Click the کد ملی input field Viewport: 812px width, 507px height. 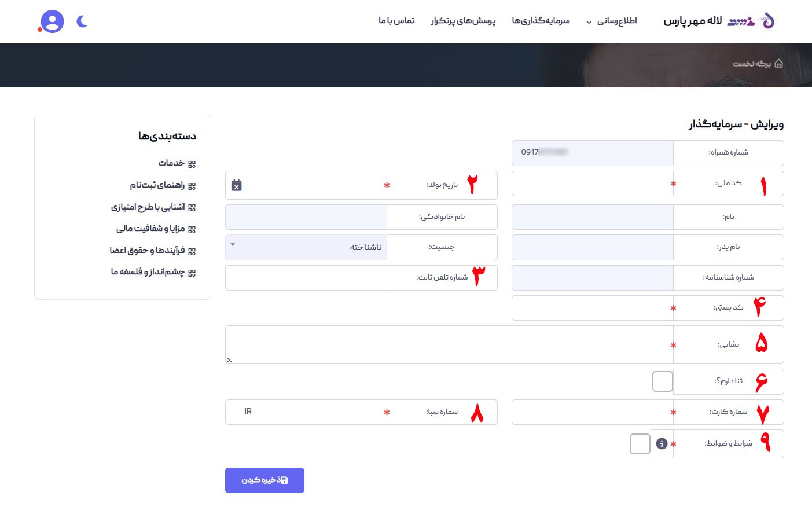[x=590, y=183]
